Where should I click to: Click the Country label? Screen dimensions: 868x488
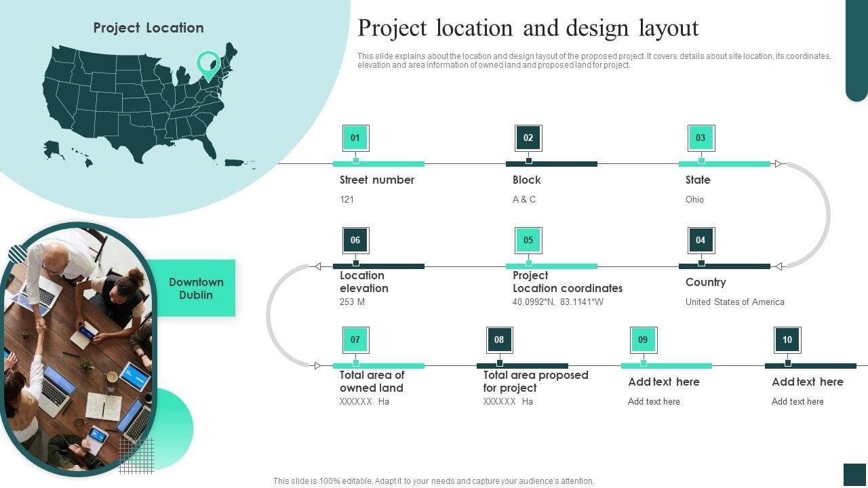[706, 282]
